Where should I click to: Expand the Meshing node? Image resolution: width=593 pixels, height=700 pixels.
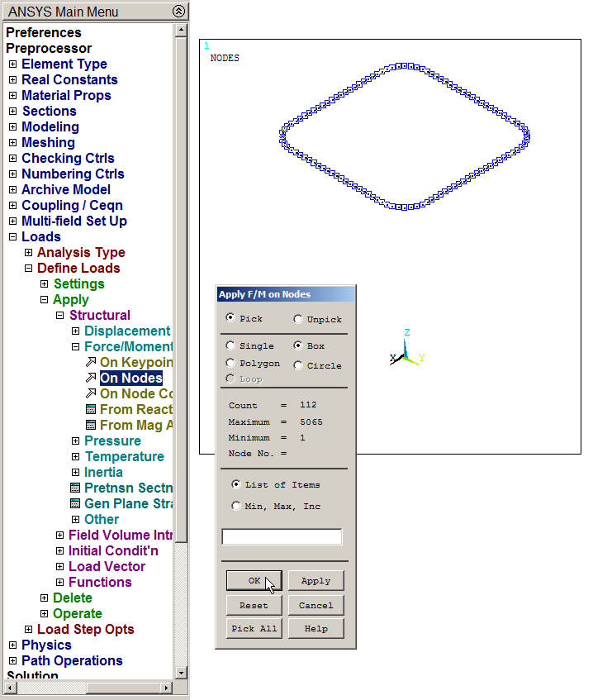pyautogui.click(x=13, y=142)
